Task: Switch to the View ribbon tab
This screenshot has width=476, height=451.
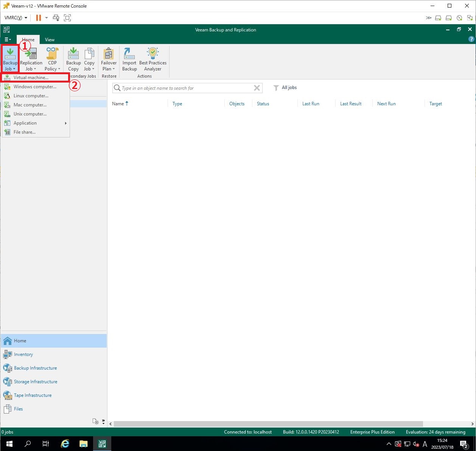Action: tap(50, 40)
